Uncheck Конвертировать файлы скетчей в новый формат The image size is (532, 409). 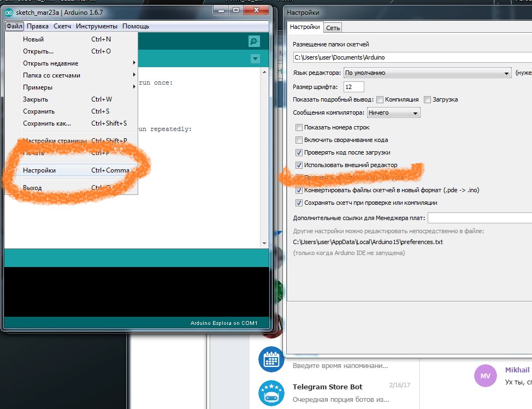pos(299,190)
